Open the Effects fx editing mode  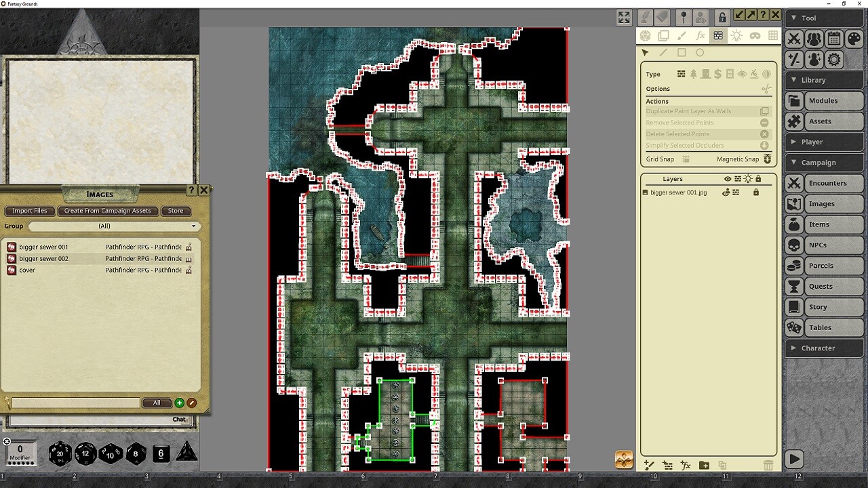coord(701,35)
